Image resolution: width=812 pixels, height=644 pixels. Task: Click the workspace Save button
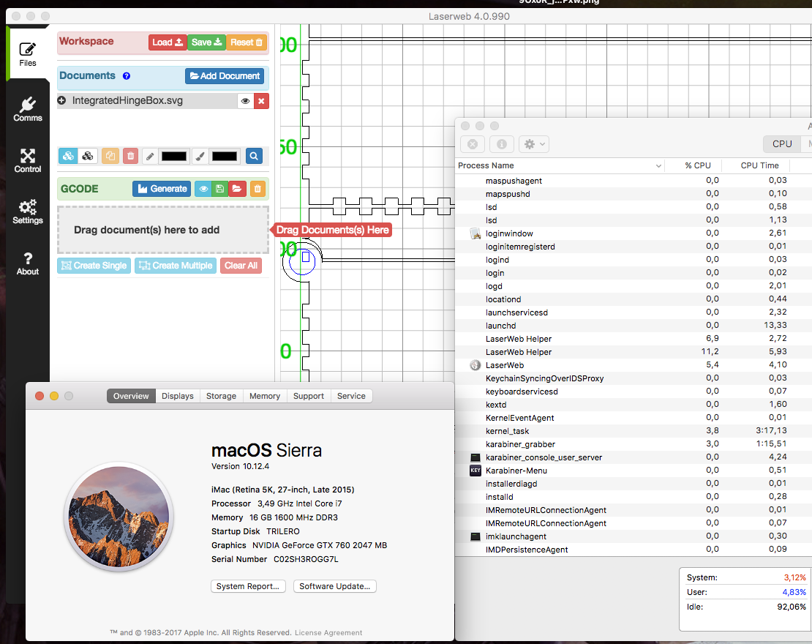pos(206,42)
